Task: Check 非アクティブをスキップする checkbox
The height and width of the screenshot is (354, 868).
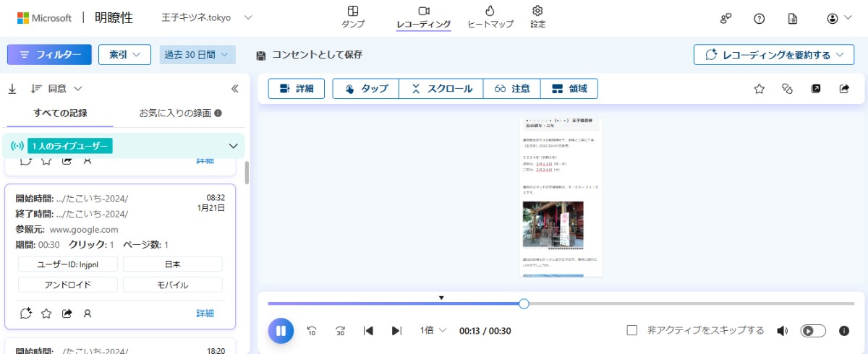Action: [632, 330]
